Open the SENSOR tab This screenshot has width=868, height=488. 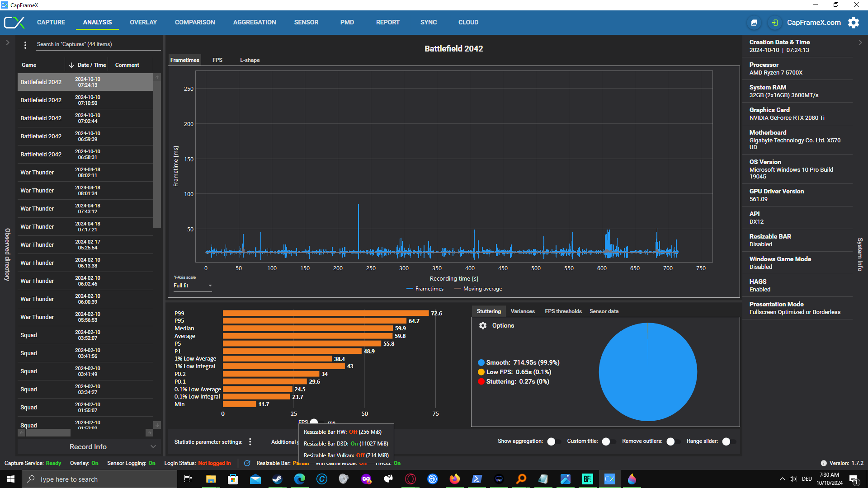306,22
